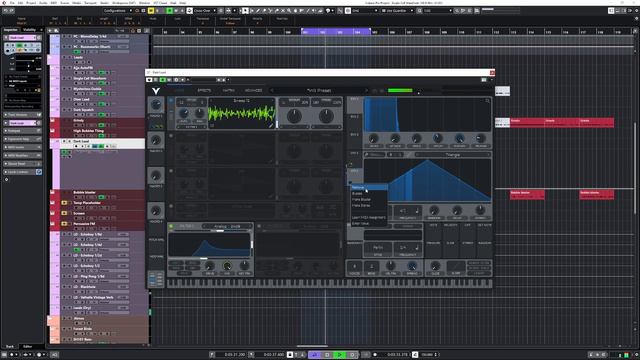
Task: Expand the Quick Controls inspector section
Action: coord(22,172)
